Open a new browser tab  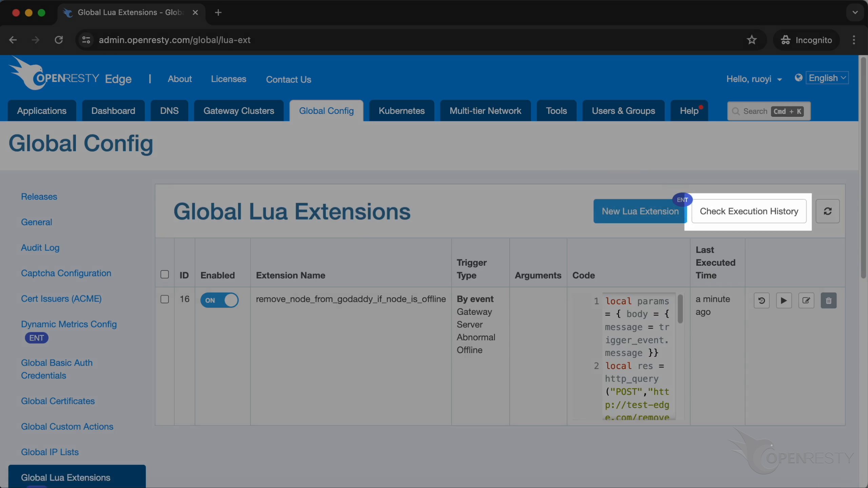[x=218, y=13]
